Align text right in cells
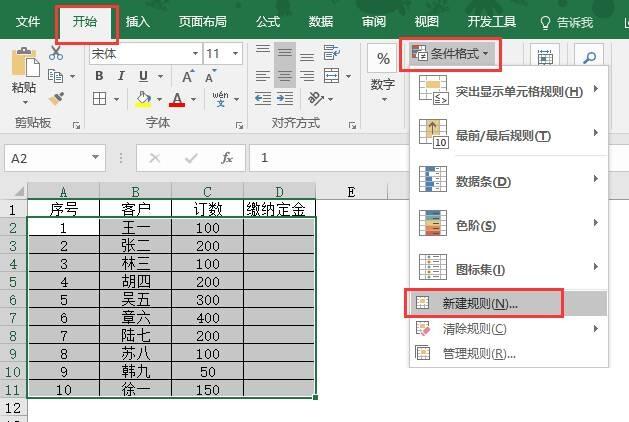 (307, 76)
